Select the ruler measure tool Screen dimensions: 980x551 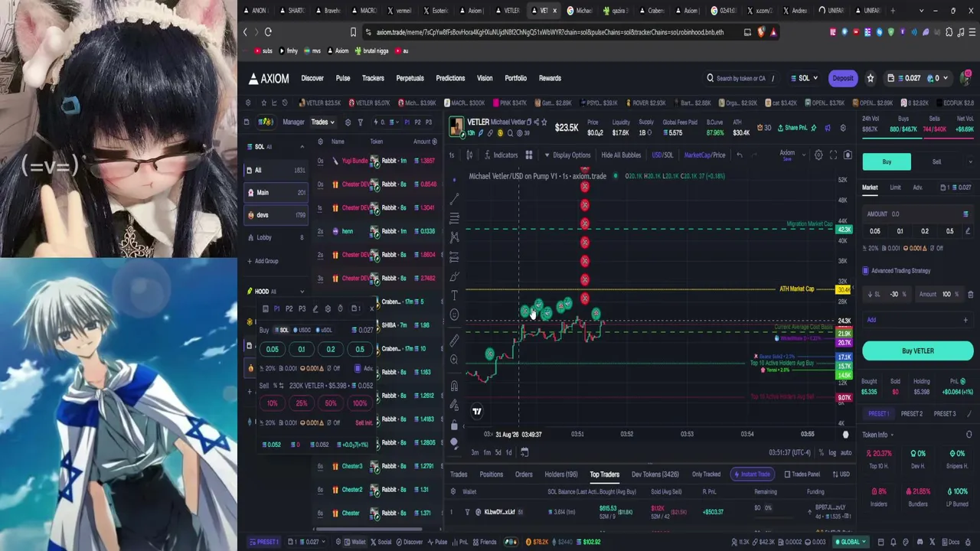454,340
